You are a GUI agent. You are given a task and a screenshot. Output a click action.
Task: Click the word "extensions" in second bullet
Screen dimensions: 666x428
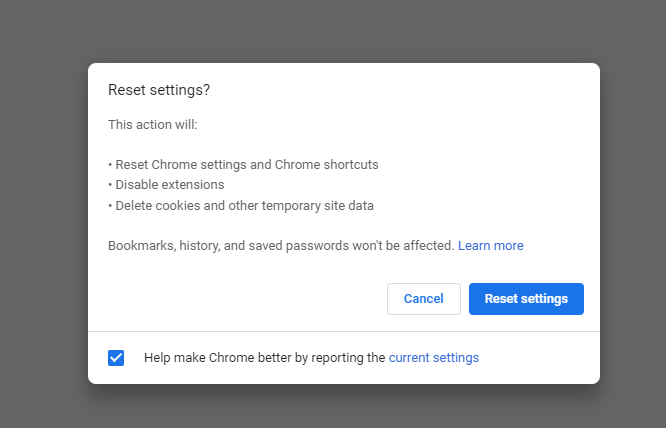193,185
